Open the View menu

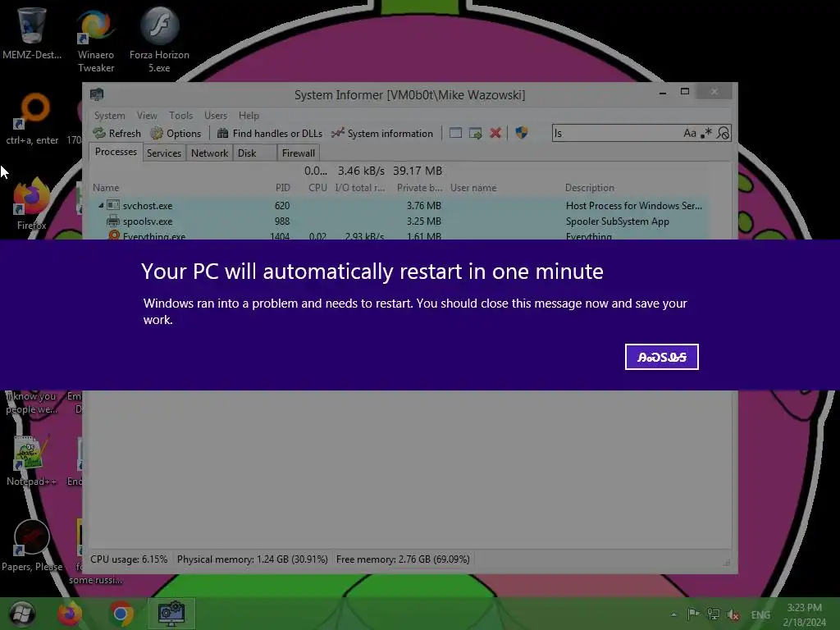[x=147, y=115]
